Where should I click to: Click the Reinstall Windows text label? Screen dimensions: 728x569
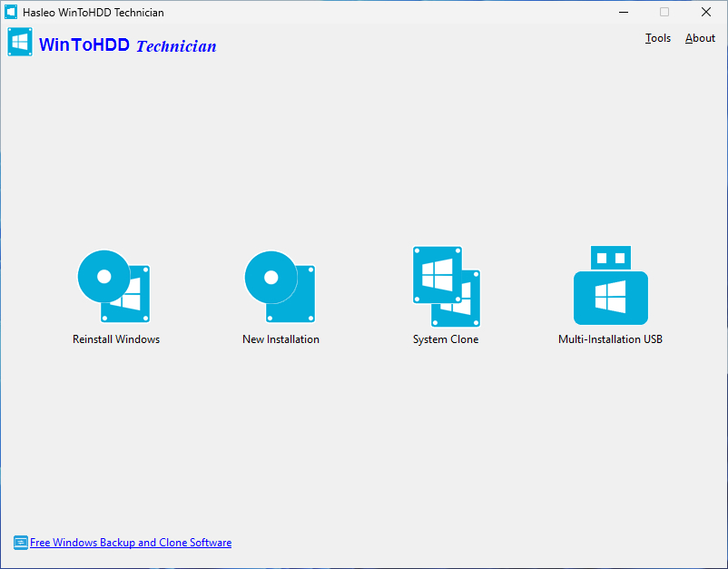coord(115,338)
